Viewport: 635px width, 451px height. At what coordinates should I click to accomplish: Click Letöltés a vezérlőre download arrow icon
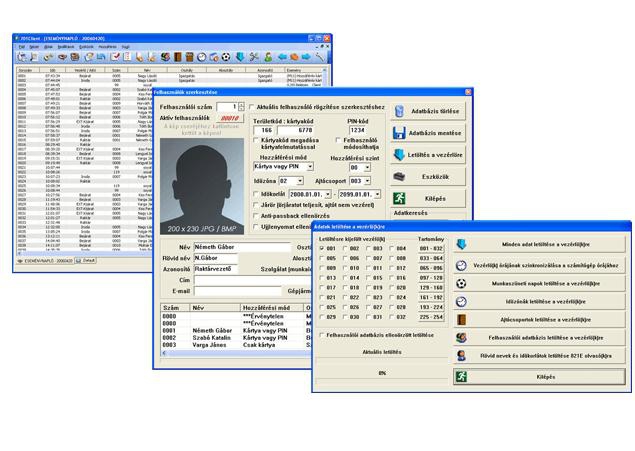(400, 155)
